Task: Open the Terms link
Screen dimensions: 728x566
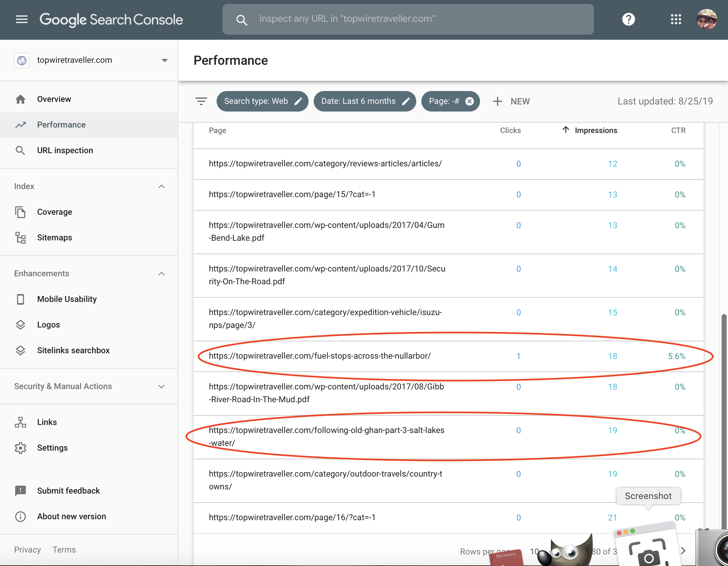Action: pyautogui.click(x=64, y=550)
